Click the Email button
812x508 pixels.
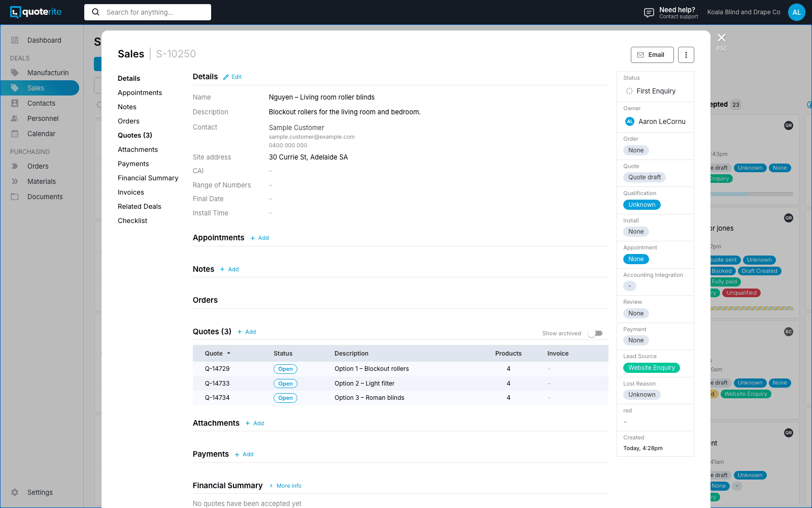point(652,55)
